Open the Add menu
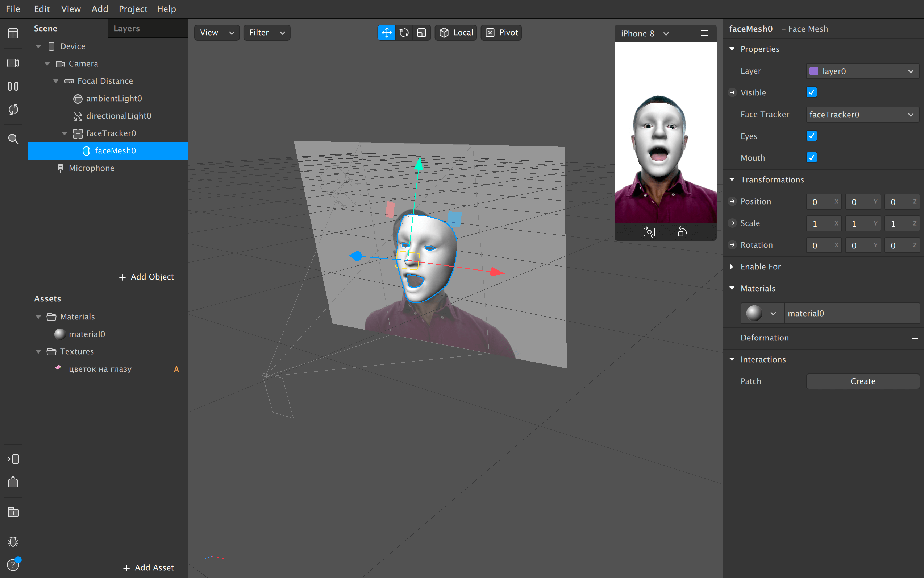The width and height of the screenshot is (924, 578). pos(100,9)
